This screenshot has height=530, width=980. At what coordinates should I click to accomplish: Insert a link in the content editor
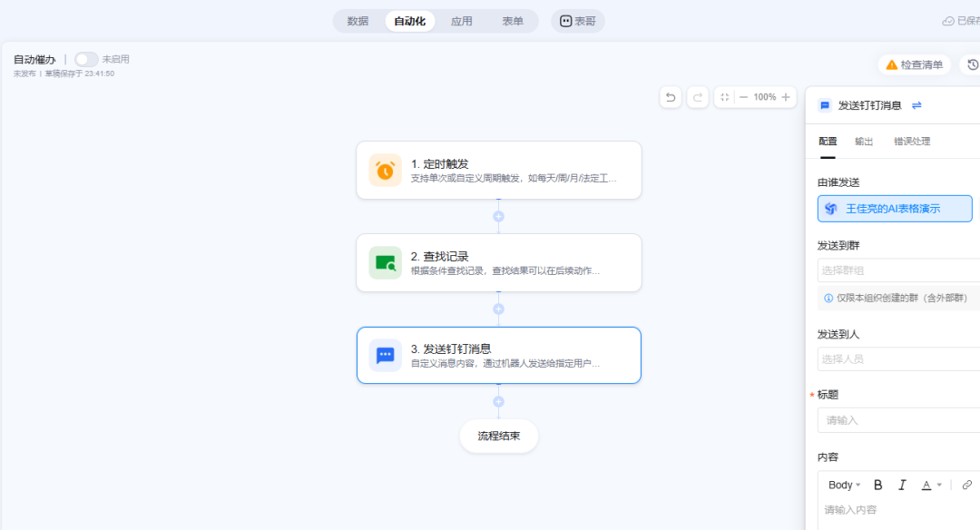967,485
